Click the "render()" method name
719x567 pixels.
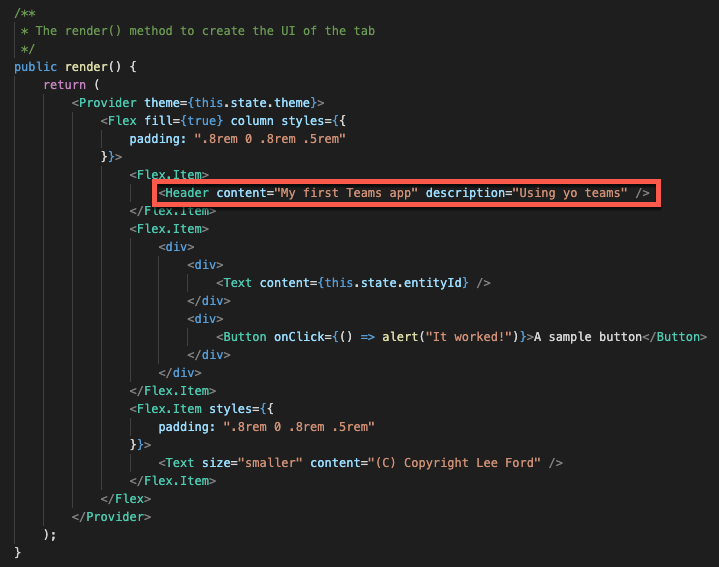point(93,67)
